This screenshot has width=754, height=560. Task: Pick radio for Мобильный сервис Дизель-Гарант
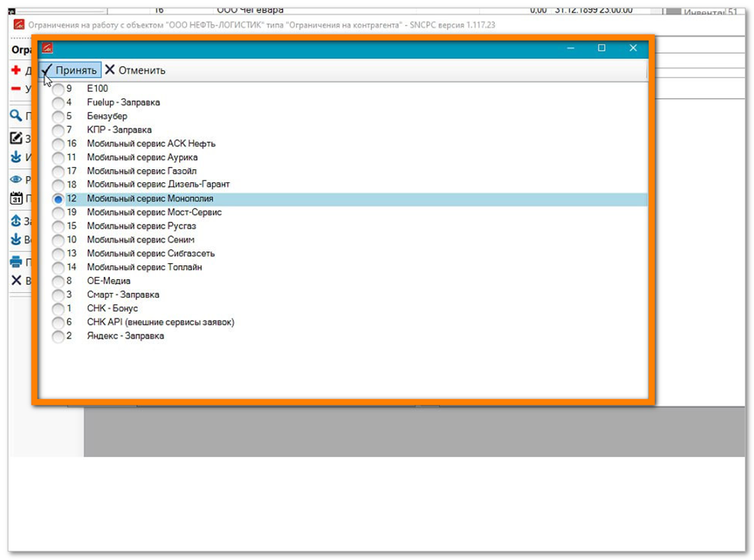coord(58,185)
